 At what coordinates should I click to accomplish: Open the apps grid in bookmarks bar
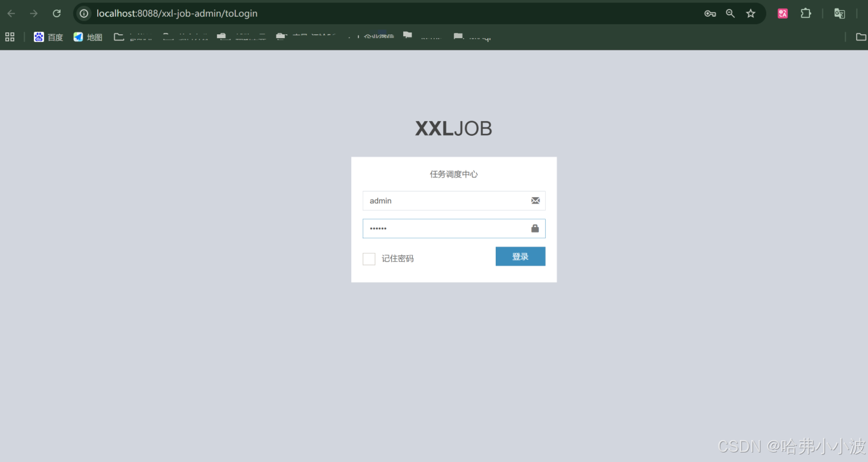click(x=10, y=37)
